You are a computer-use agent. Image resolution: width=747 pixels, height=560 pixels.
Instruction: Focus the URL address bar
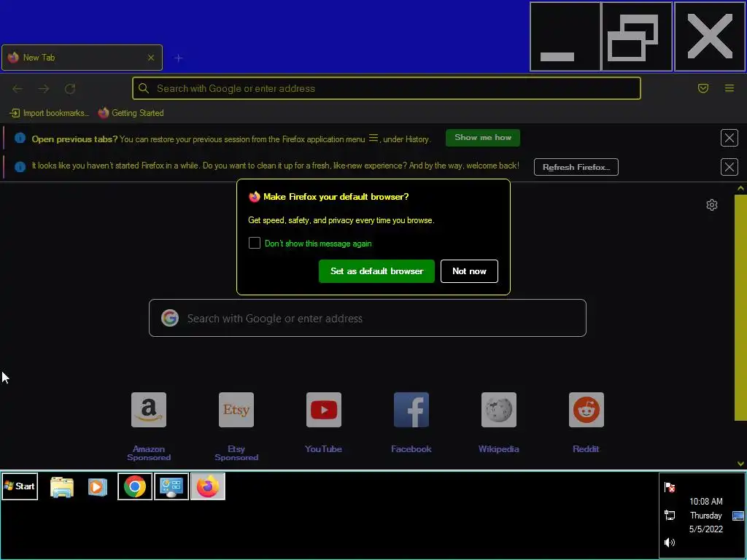coord(387,88)
